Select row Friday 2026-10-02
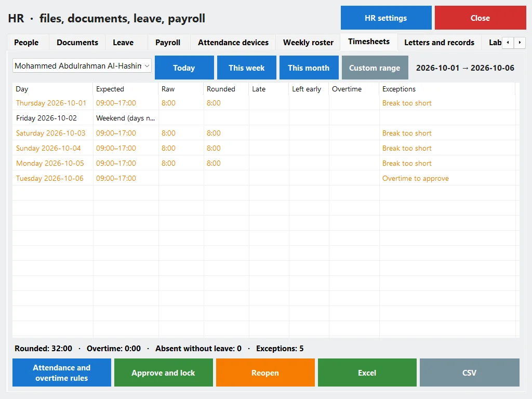 (266, 118)
